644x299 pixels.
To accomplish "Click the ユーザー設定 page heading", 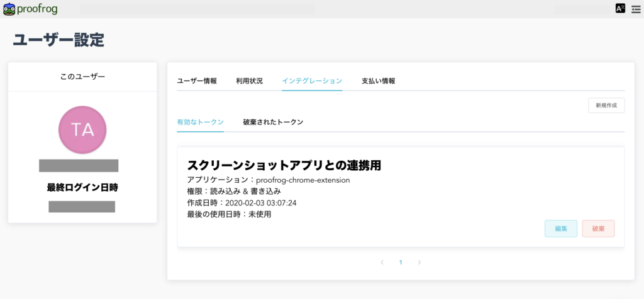I will pos(58,40).
